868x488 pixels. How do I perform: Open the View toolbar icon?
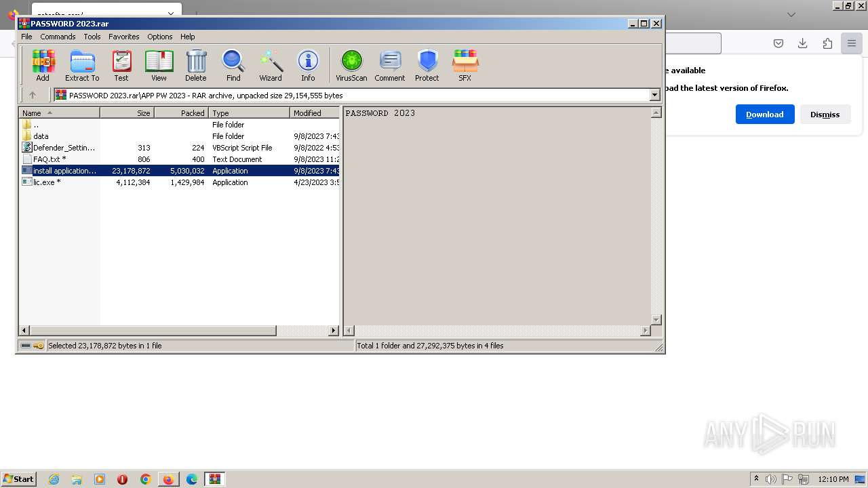(x=159, y=66)
